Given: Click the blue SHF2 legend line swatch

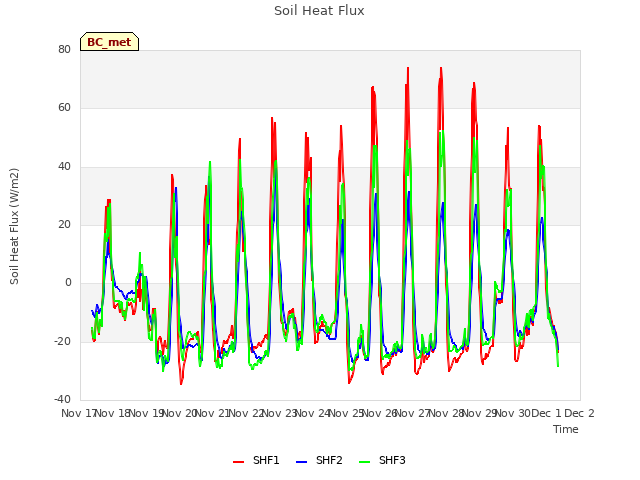Looking at the screenshot, I should pos(301,462).
